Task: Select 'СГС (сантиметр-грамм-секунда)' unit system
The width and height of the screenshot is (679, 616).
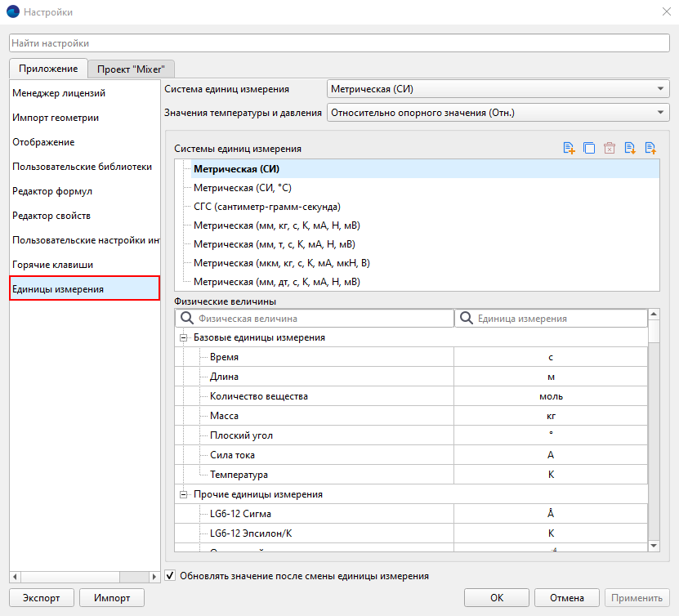Action: point(266,207)
